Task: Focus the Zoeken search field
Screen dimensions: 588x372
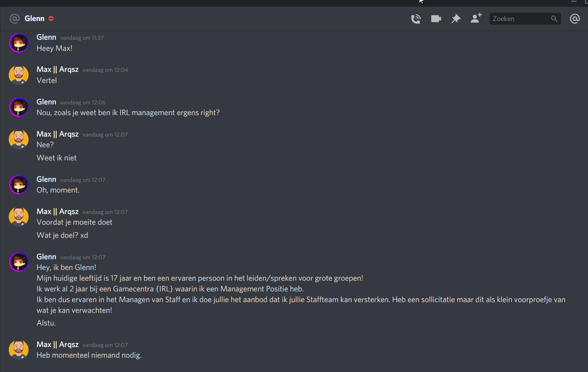Action: click(x=519, y=19)
